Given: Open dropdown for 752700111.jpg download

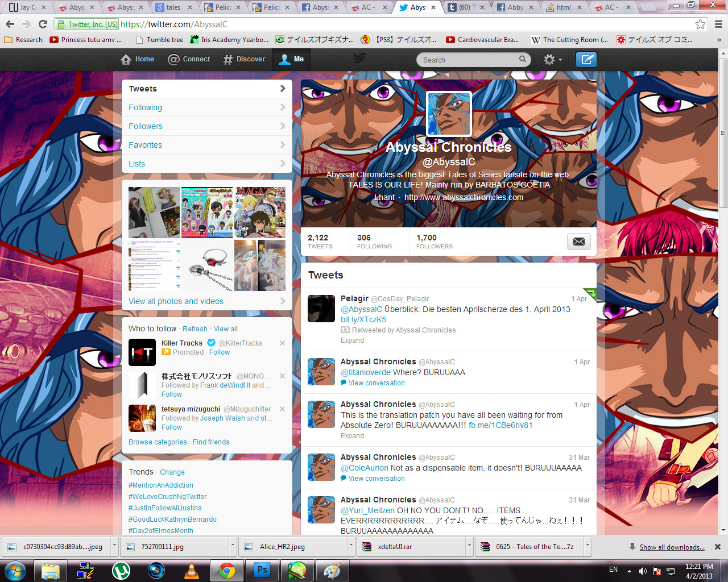Looking at the screenshot, I should click(x=233, y=547).
